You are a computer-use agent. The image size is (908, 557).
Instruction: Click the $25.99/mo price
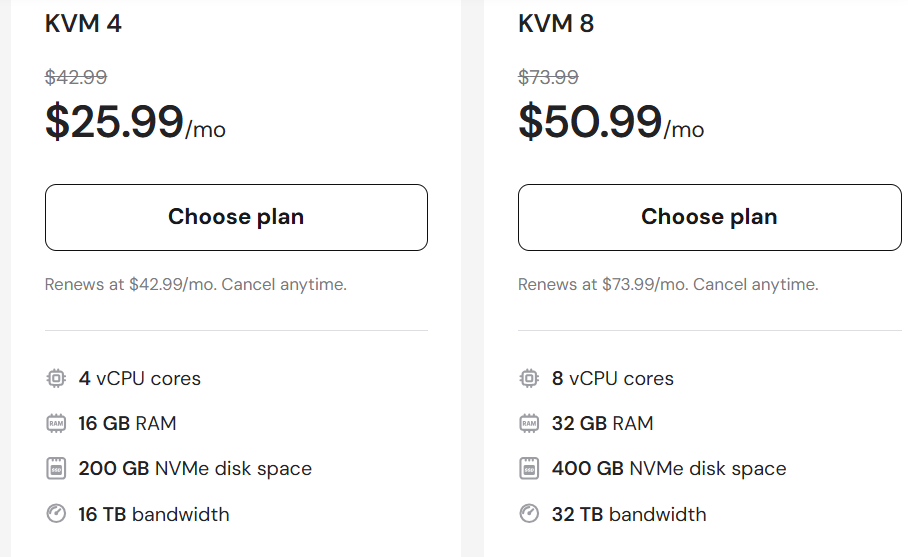(136, 122)
